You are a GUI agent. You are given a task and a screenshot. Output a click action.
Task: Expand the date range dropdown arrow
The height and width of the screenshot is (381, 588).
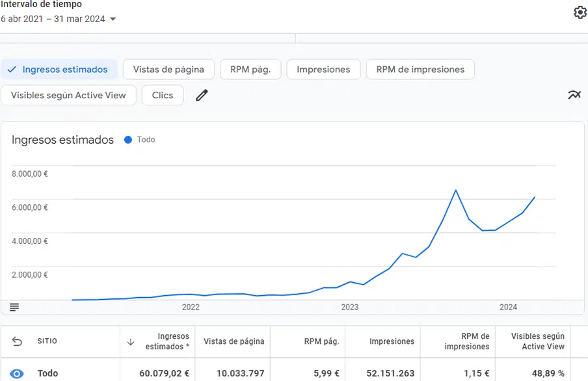[113, 19]
